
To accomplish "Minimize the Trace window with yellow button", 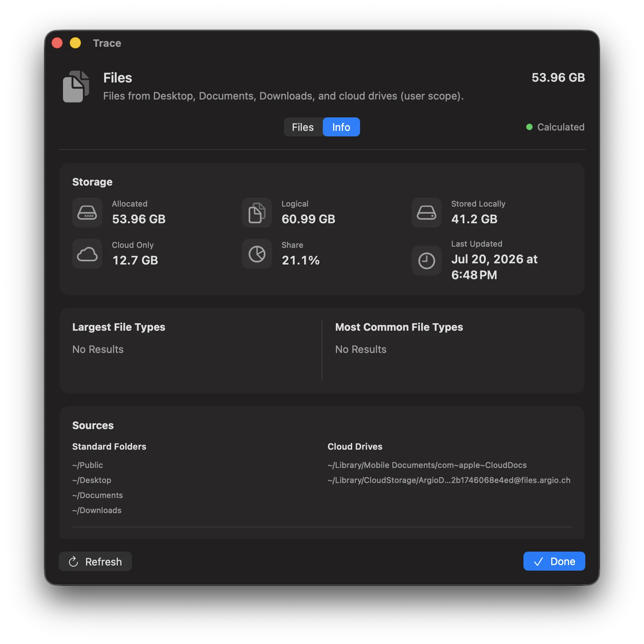I will (75, 43).
